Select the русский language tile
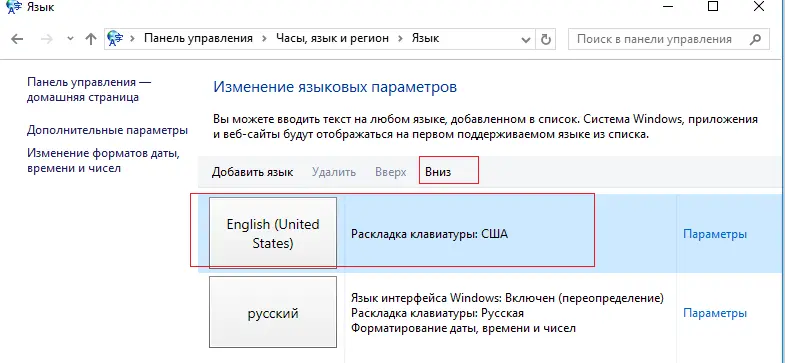Viewport: 785px width, 363px height. (273, 313)
